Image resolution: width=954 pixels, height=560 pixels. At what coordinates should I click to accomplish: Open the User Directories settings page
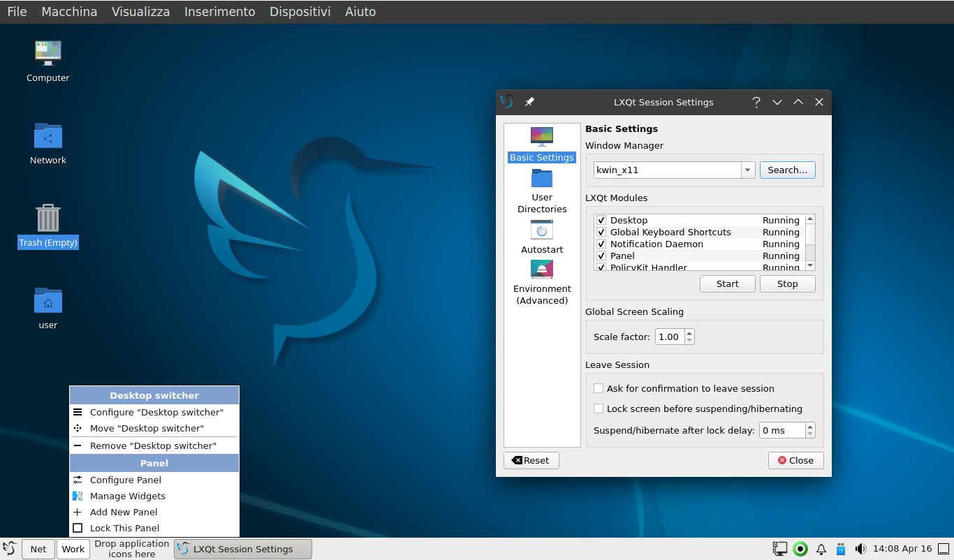coord(542,191)
